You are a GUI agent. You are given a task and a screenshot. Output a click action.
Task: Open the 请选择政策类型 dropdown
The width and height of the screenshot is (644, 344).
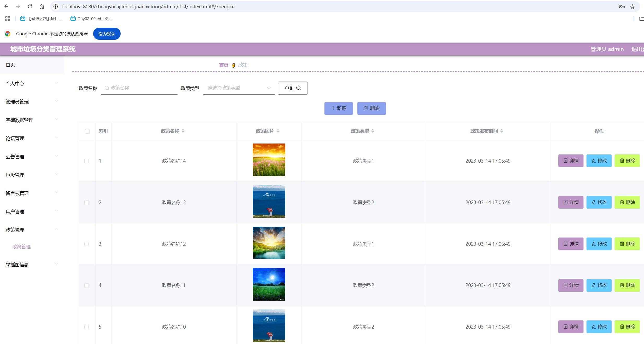tap(239, 88)
